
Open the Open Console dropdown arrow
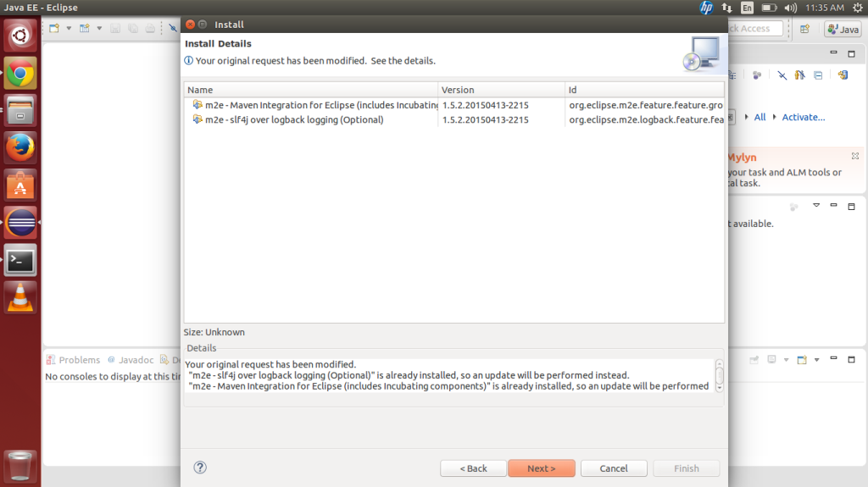tap(816, 360)
